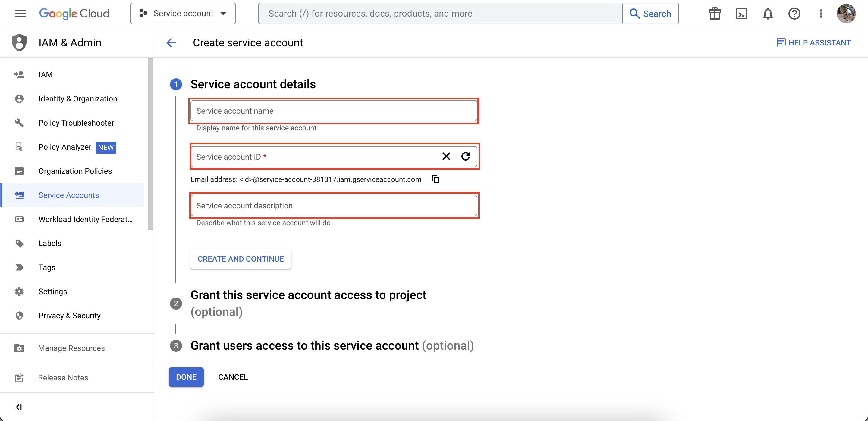Click the Privacy & Security shield icon

(19, 315)
